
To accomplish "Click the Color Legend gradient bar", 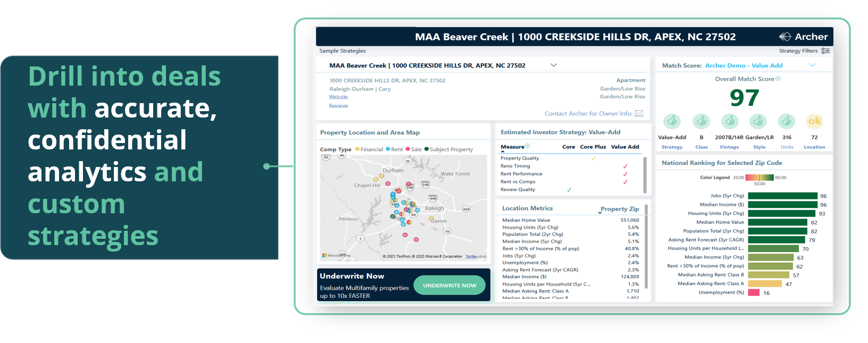I will (x=759, y=178).
